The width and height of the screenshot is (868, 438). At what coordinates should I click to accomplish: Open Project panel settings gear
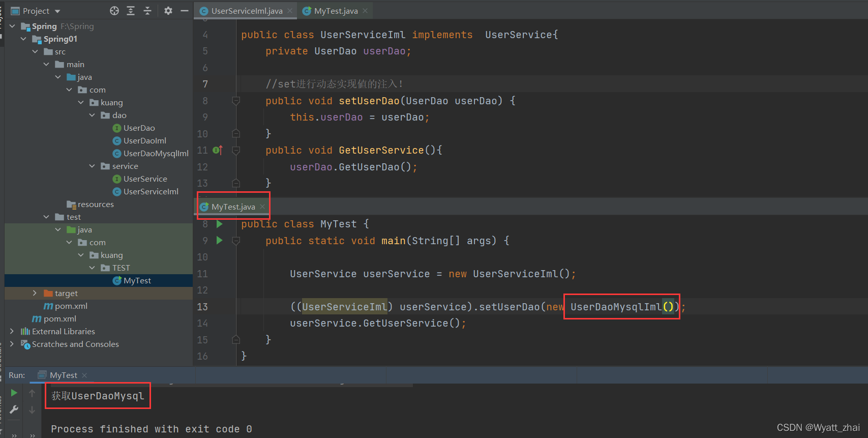(x=168, y=11)
